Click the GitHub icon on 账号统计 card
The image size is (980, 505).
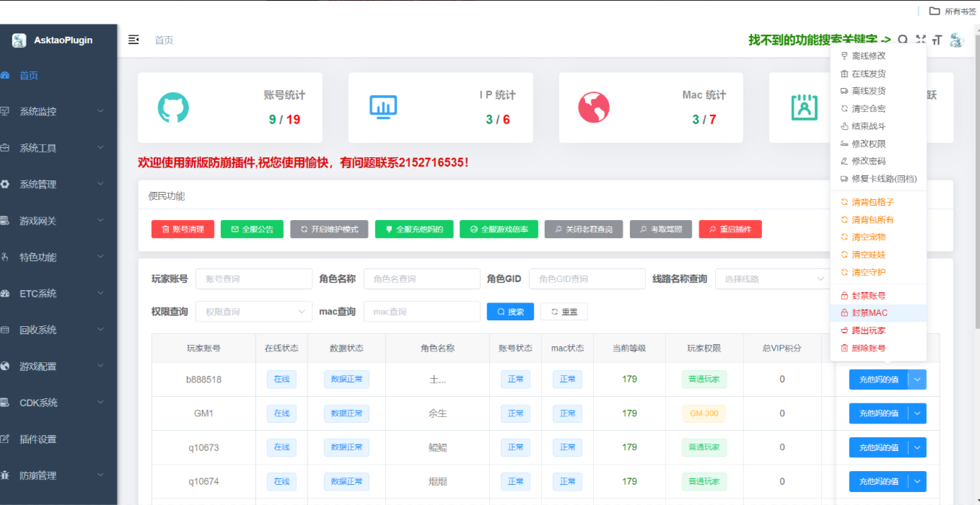pyautogui.click(x=173, y=107)
